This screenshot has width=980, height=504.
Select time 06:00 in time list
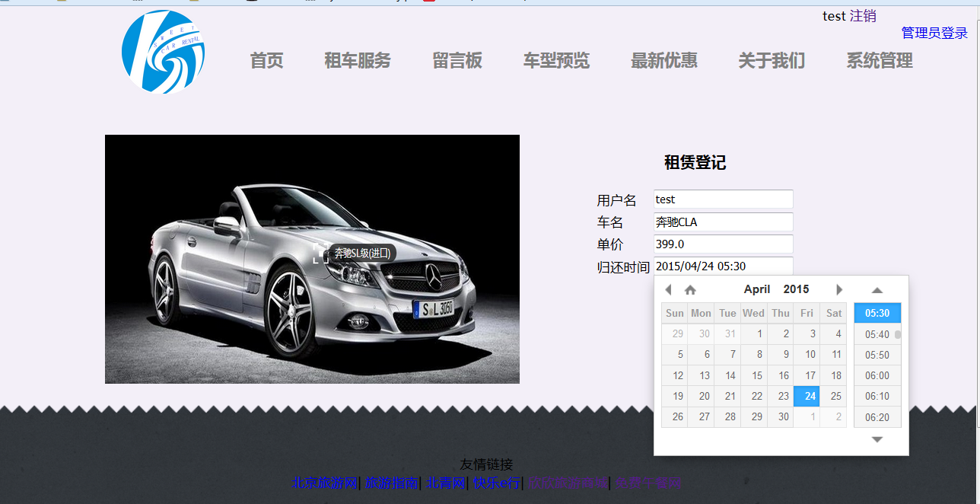(877, 375)
